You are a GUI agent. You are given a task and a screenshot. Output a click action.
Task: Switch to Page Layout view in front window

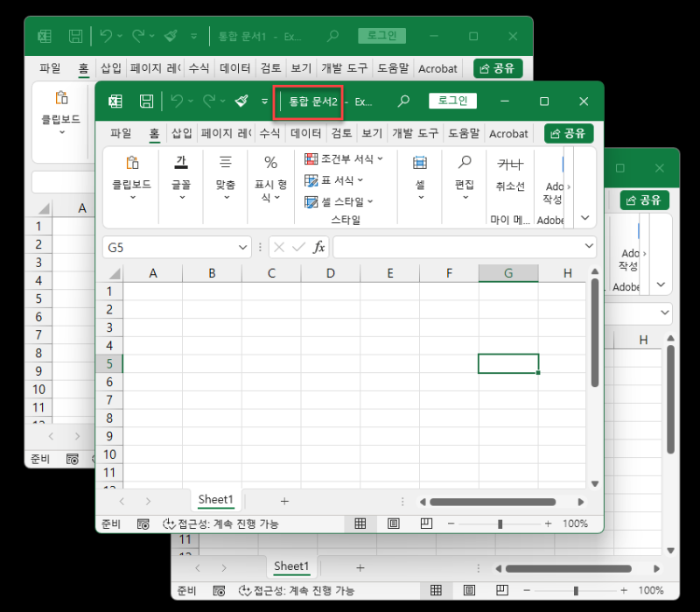tap(393, 524)
